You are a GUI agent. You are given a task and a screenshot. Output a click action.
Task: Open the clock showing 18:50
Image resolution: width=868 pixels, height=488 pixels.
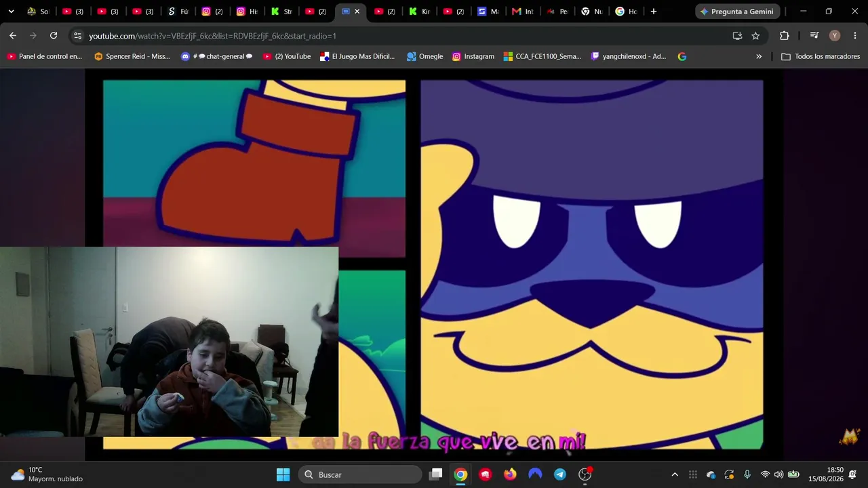(826, 474)
